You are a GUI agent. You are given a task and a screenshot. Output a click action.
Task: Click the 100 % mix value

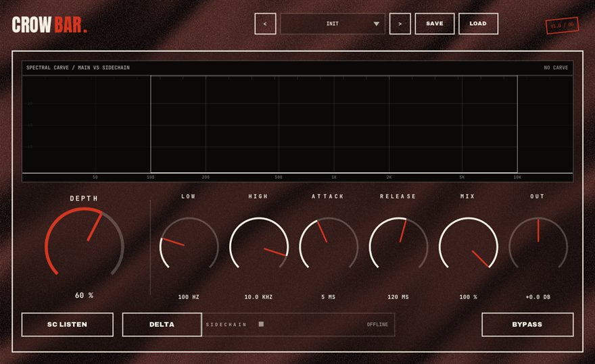click(x=468, y=297)
